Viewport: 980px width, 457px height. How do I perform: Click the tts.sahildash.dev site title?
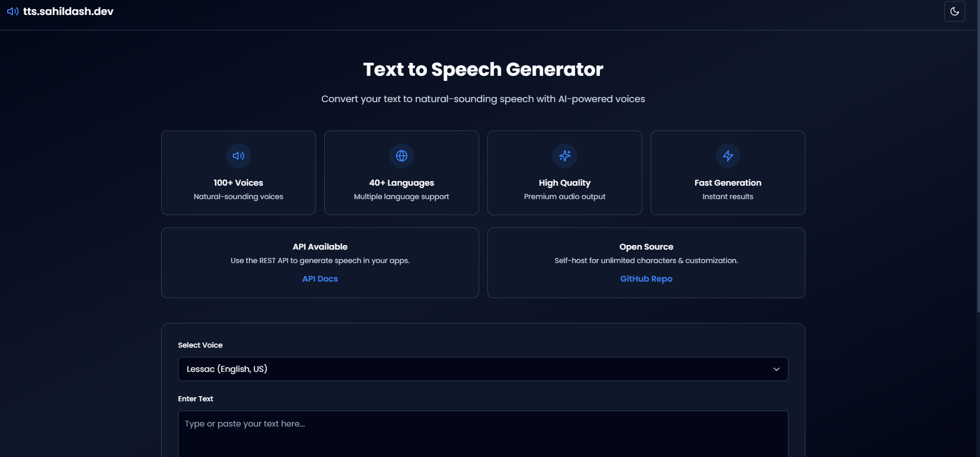[68, 11]
